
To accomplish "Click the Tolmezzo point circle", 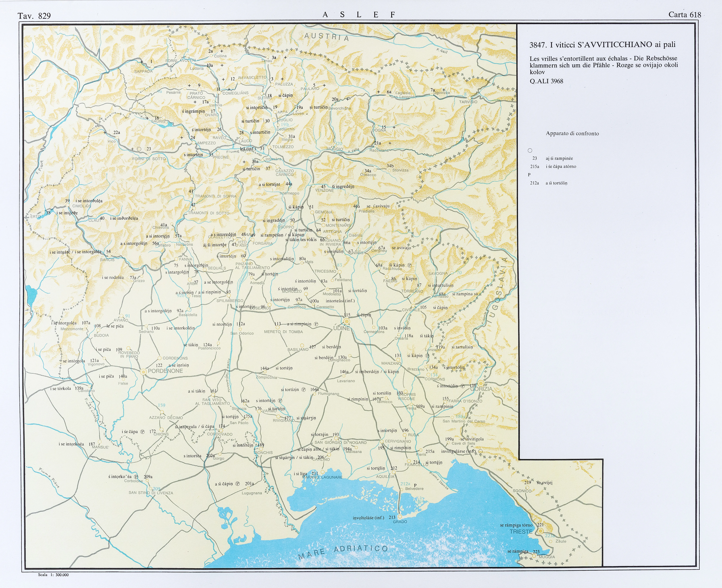I will point(269,147).
